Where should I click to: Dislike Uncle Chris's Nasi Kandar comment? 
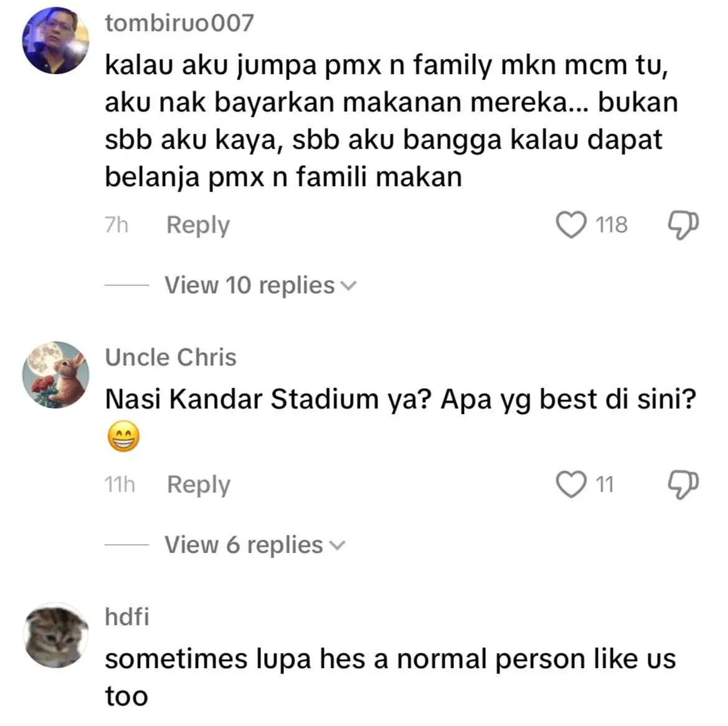pos(683,484)
